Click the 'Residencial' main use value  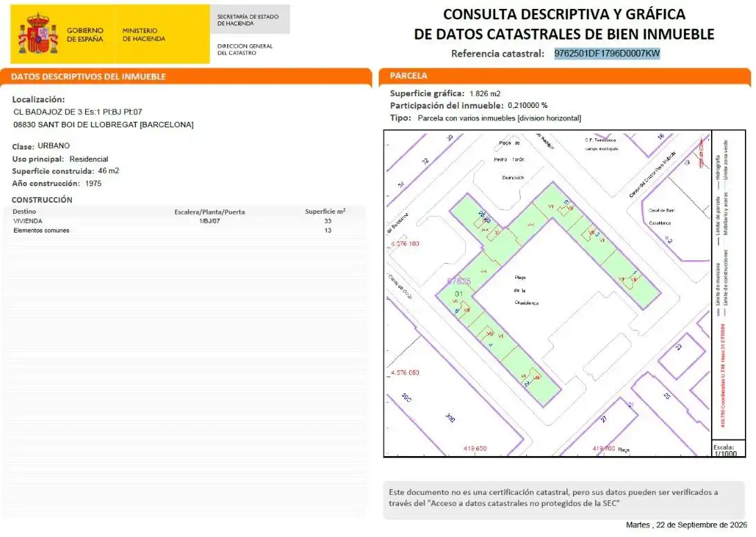tap(89, 159)
